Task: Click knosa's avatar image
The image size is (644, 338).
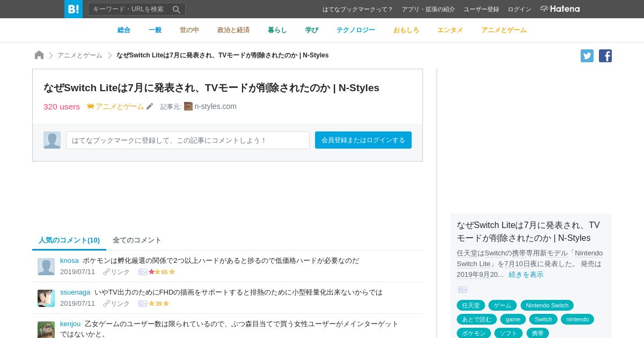Action: click(x=46, y=267)
